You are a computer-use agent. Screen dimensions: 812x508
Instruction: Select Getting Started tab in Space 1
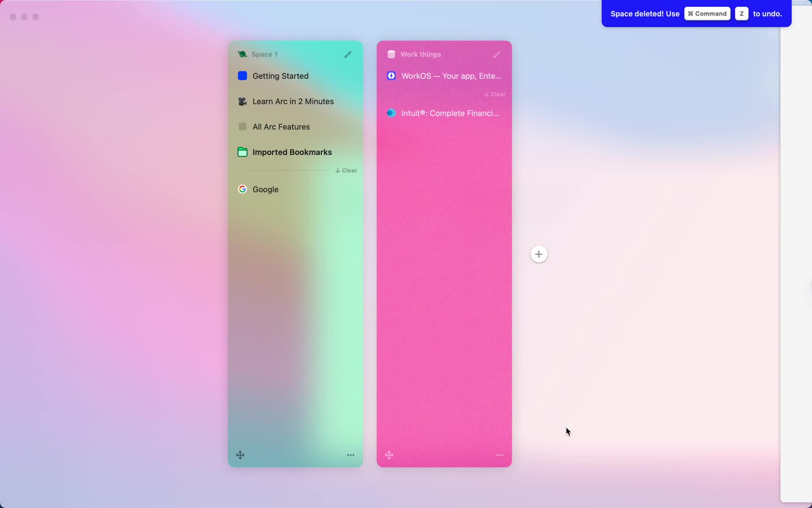tap(280, 76)
